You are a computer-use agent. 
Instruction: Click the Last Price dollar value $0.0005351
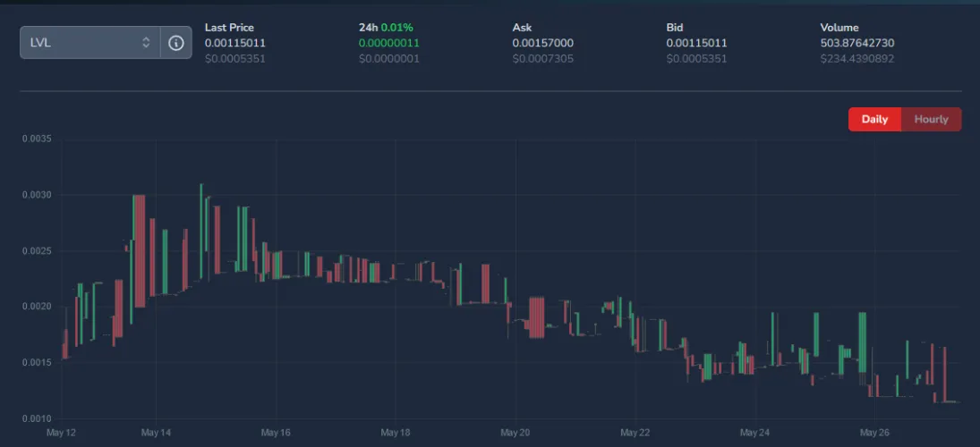(235, 59)
